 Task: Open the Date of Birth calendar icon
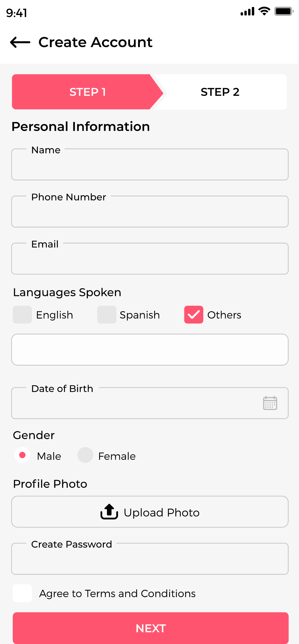270,403
